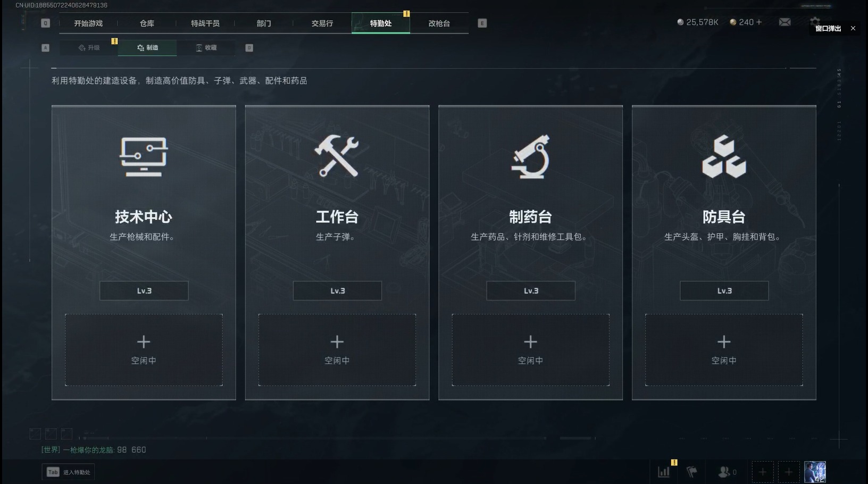Add a production task in 制药台 idle slot
Image resolution: width=868 pixels, height=484 pixels.
point(530,349)
